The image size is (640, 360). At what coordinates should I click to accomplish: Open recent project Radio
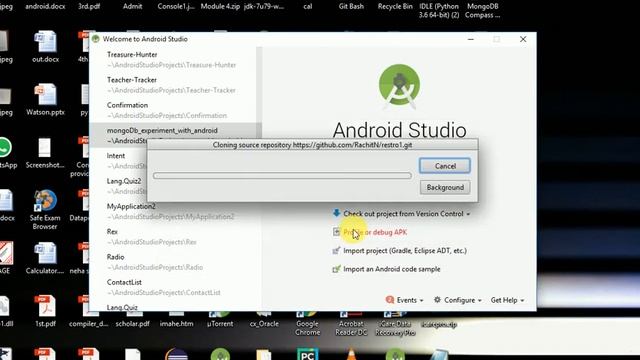point(173,262)
